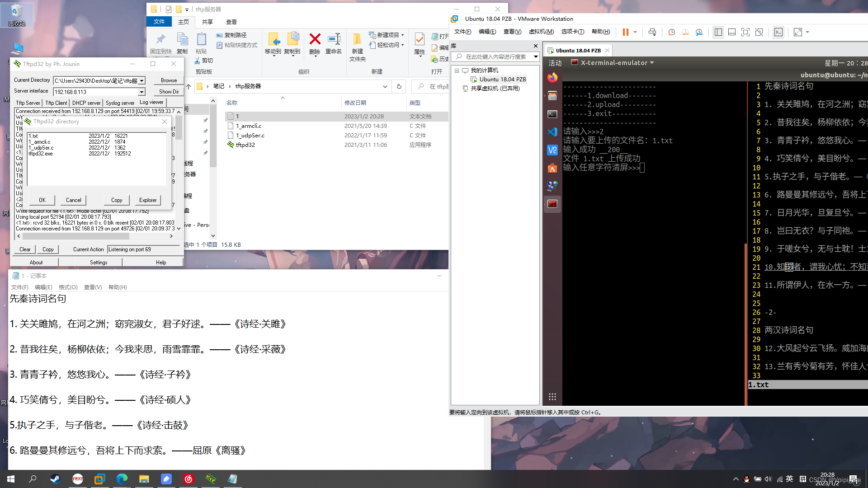Screen dimensions: 868x488
Task: Switch to the Tftp Client tab
Action: (x=56, y=103)
